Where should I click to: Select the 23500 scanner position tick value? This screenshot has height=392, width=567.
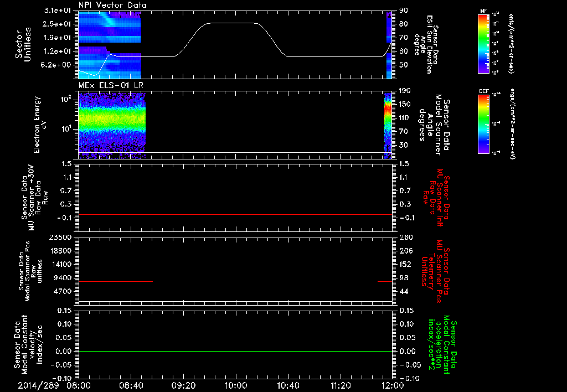coord(60,237)
